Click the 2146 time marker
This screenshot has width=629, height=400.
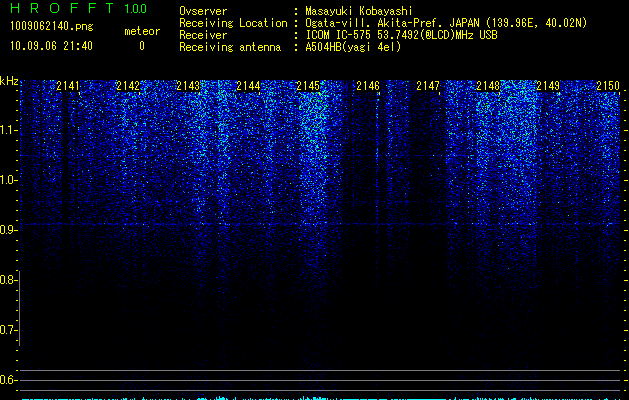click(368, 86)
